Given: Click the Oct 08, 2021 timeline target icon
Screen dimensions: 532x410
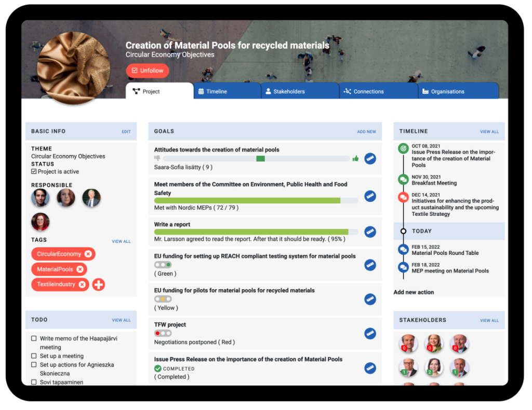Looking at the screenshot, I should (x=403, y=148).
